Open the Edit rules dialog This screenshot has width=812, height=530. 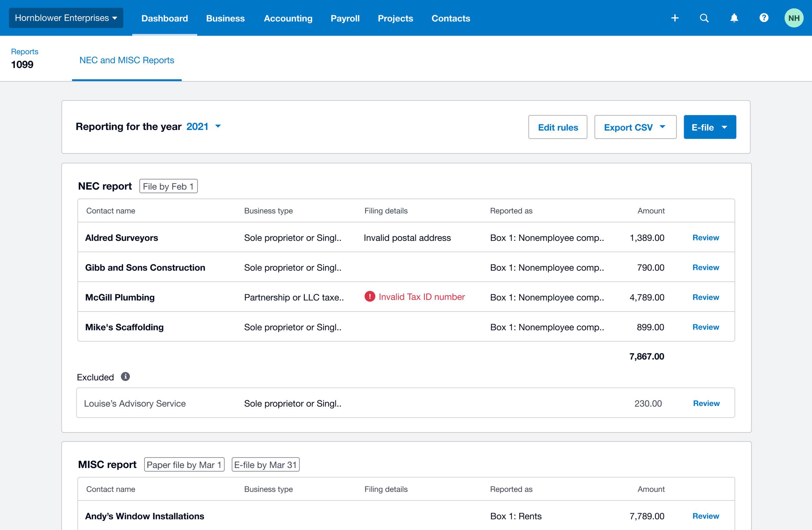tap(558, 127)
